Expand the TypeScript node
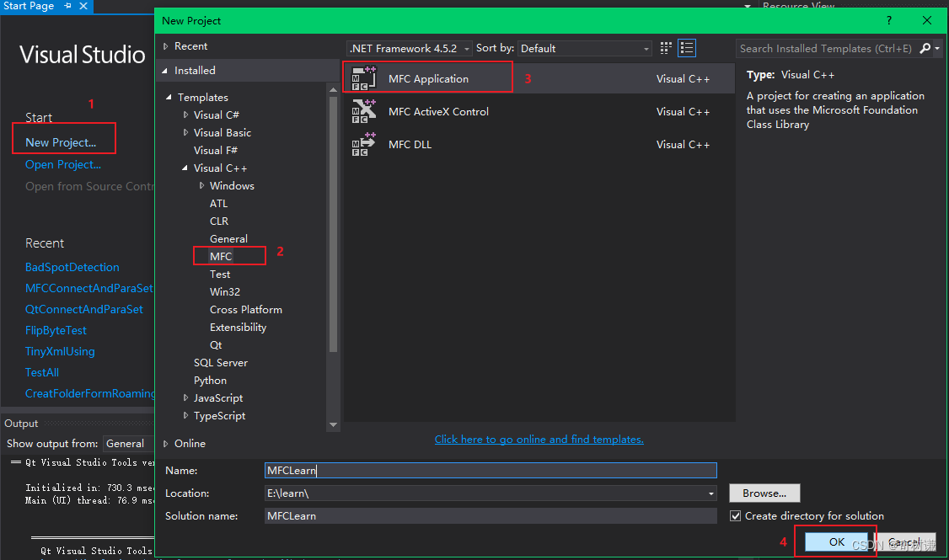The image size is (949, 560). pos(185,415)
